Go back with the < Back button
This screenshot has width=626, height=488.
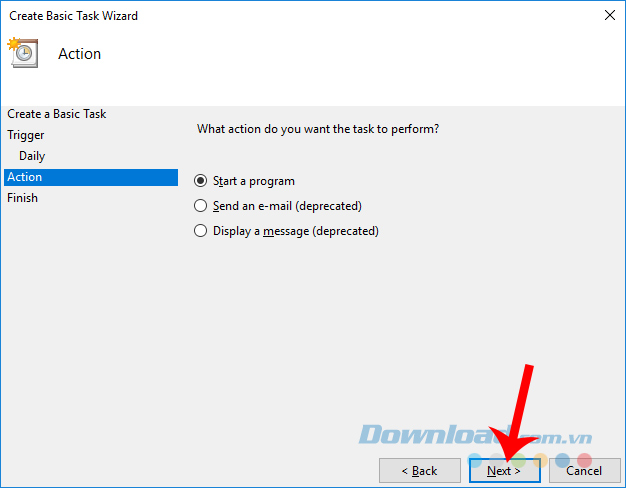click(420, 471)
